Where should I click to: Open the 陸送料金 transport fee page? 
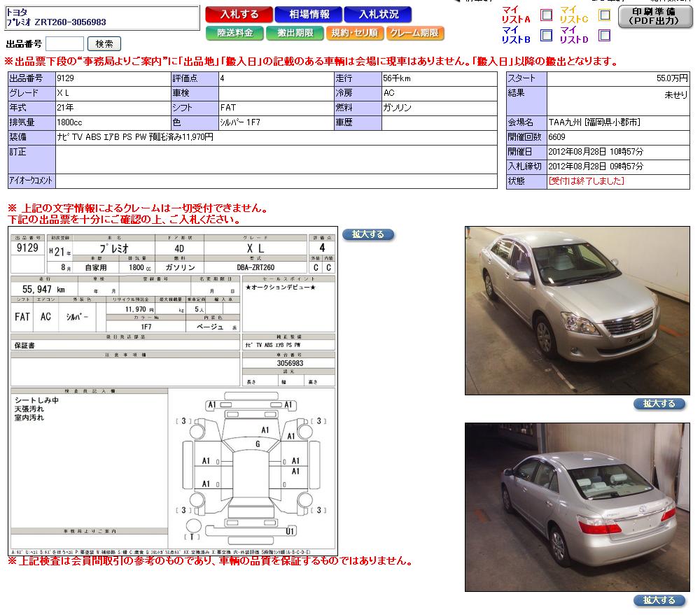click(x=234, y=33)
